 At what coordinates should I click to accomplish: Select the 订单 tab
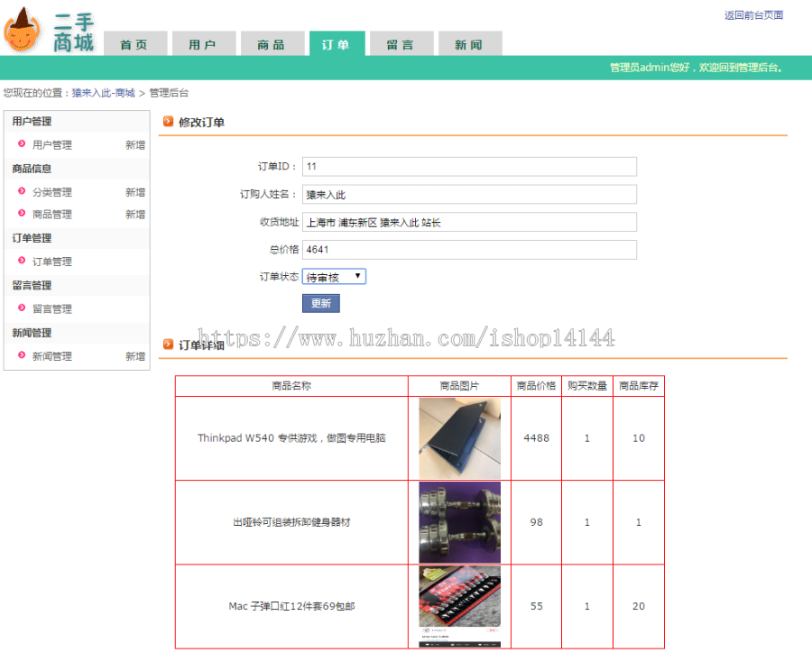point(337,43)
